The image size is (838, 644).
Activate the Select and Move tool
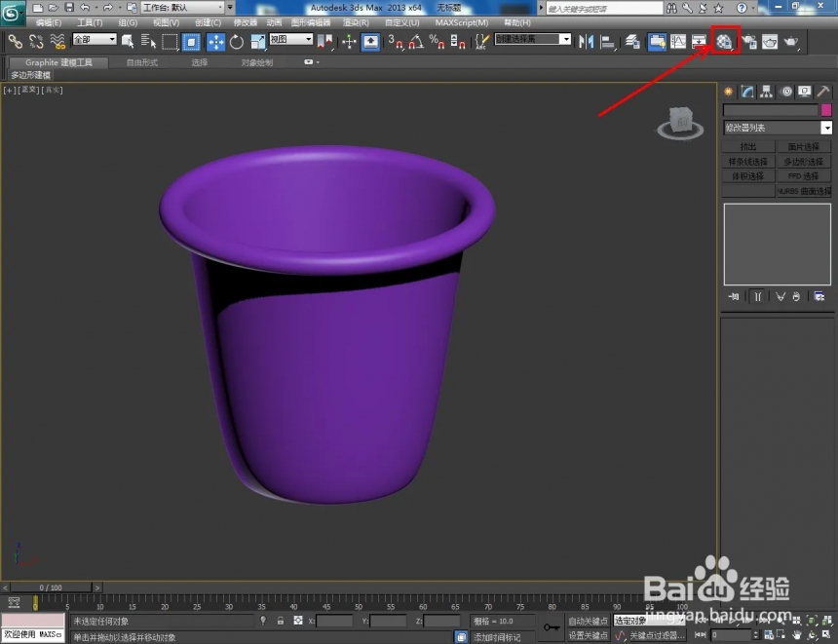215,41
